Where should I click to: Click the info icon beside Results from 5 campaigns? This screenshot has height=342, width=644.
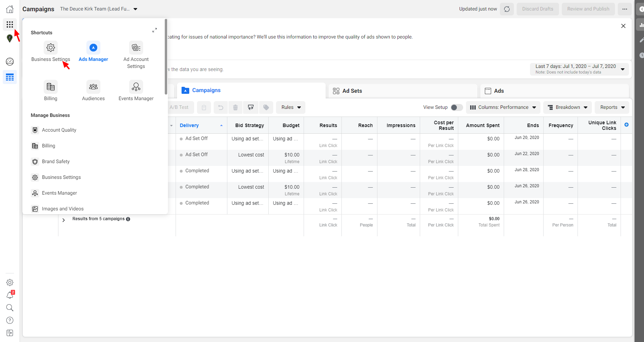point(128,219)
